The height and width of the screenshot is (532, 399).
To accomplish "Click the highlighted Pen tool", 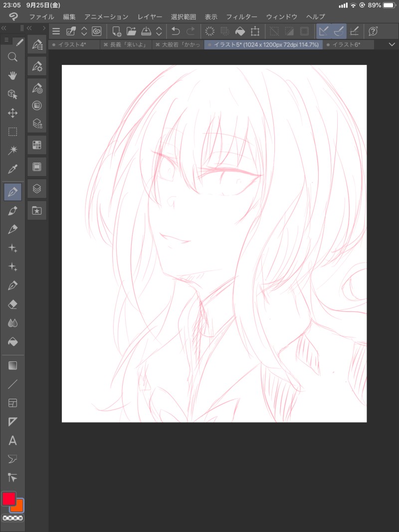I will coord(12,192).
